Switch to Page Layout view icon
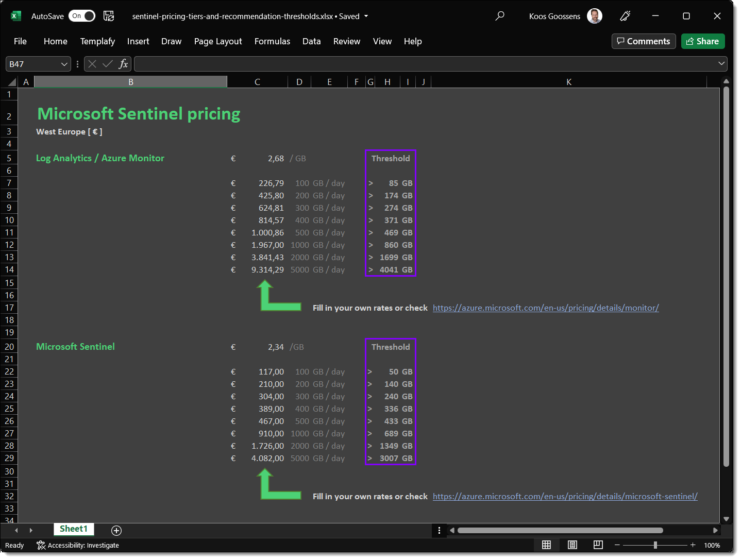Viewport: 741px width, 560px height. [x=572, y=545]
